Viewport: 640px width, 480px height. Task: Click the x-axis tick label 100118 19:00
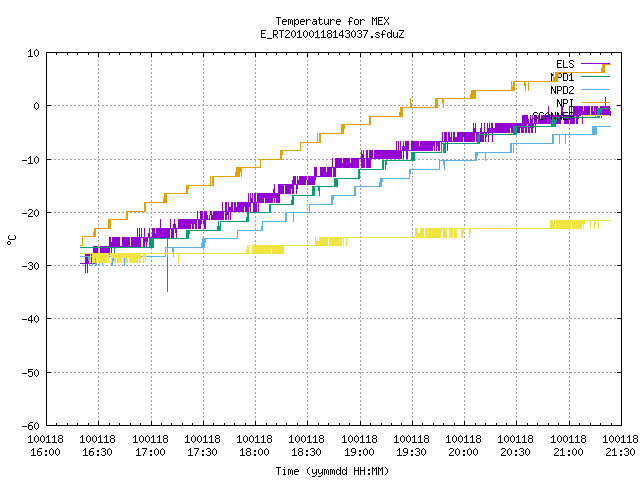coord(359,446)
